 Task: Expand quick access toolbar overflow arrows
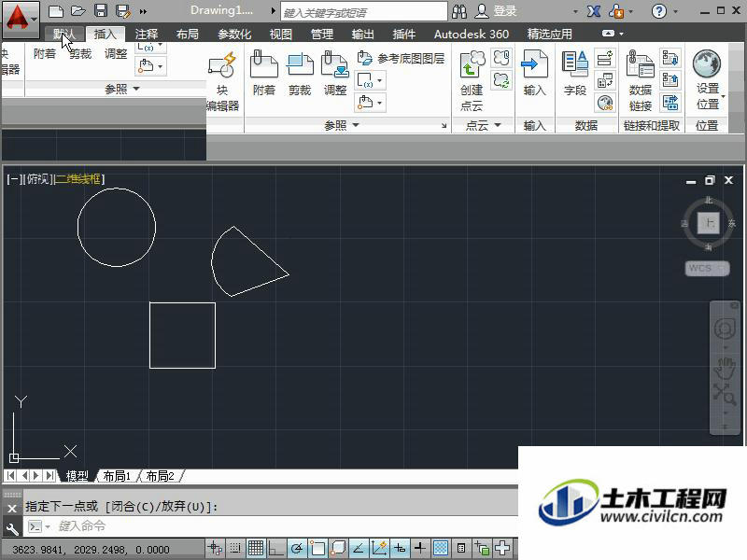[143, 11]
